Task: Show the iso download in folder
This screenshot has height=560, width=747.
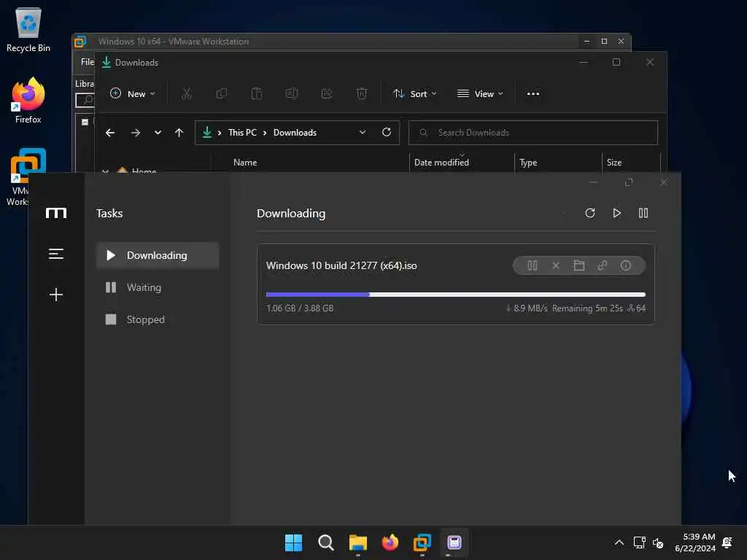Action: pyautogui.click(x=578, y=265)
